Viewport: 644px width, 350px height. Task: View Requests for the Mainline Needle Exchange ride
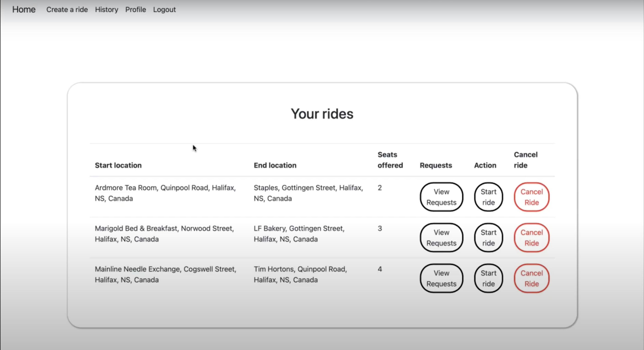tap(441, 278)
